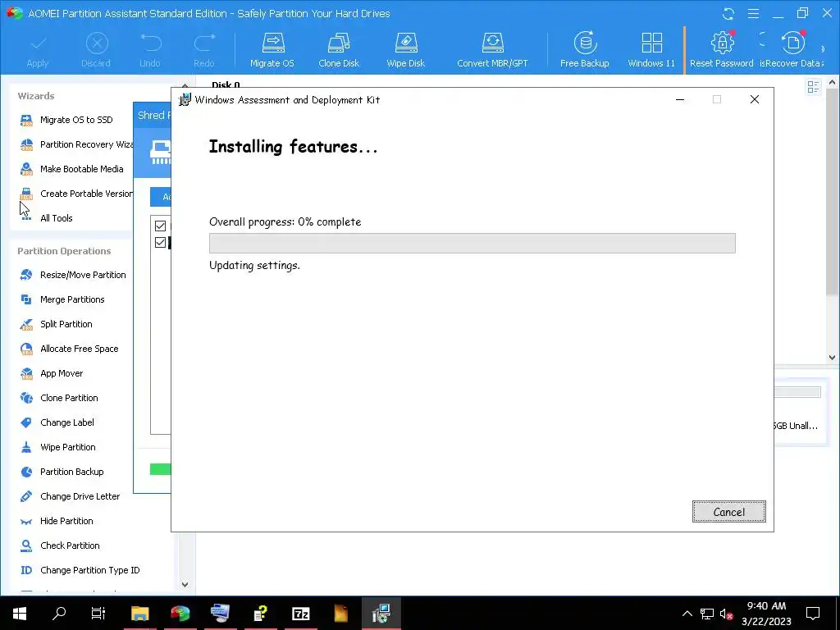The height and width of the screenshot is (630, 840).
Task: Choose Create Portable Version
Action: [76, 194]
